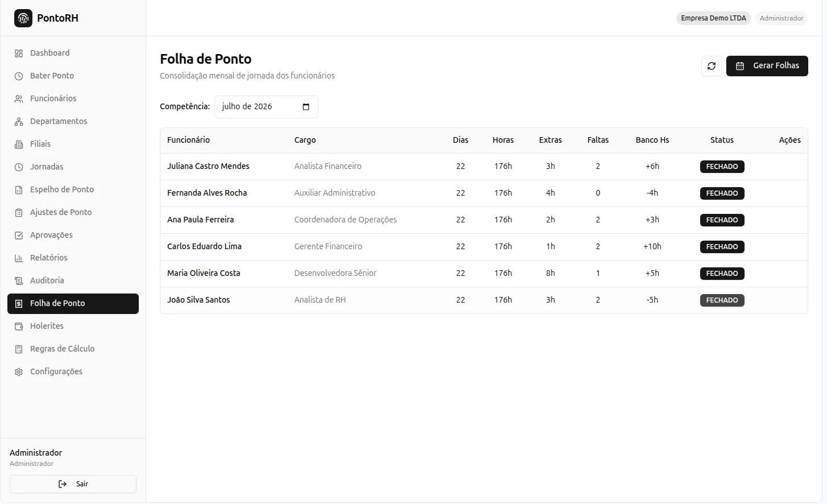Select the Ana Paula Ferreira name cell
827x504 pixels.
[x=200, y=220]
